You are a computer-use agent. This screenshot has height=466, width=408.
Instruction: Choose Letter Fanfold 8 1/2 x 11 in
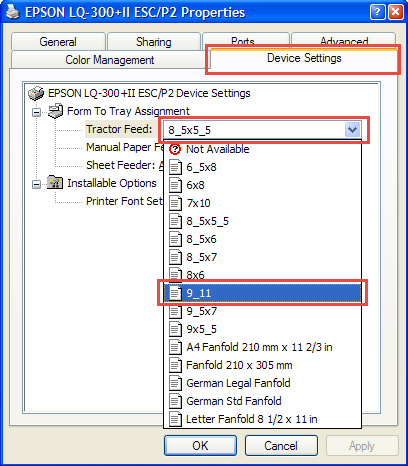[262, 419]
